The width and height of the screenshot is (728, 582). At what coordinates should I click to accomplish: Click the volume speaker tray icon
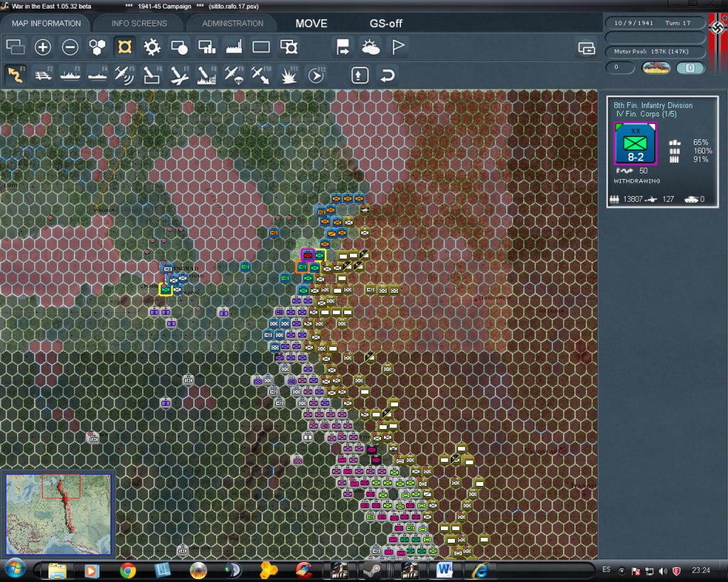[x=663, y=571]
